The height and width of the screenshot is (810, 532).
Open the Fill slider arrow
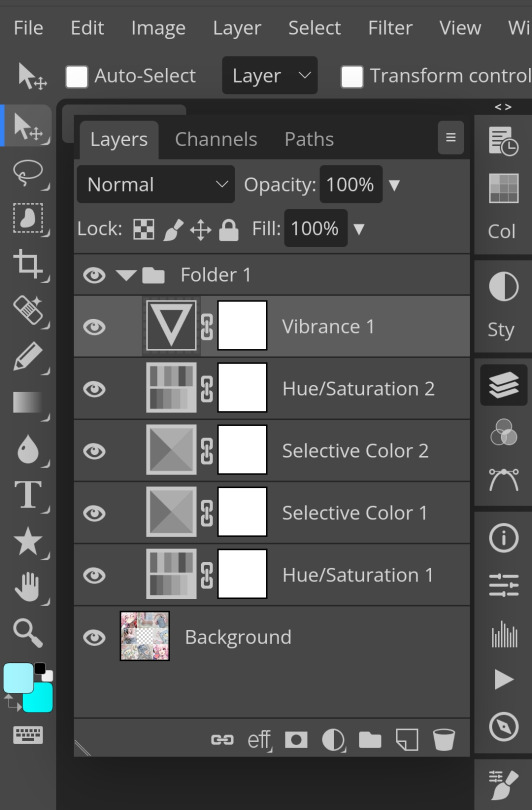pyautogui.click(x=359, y=228)
